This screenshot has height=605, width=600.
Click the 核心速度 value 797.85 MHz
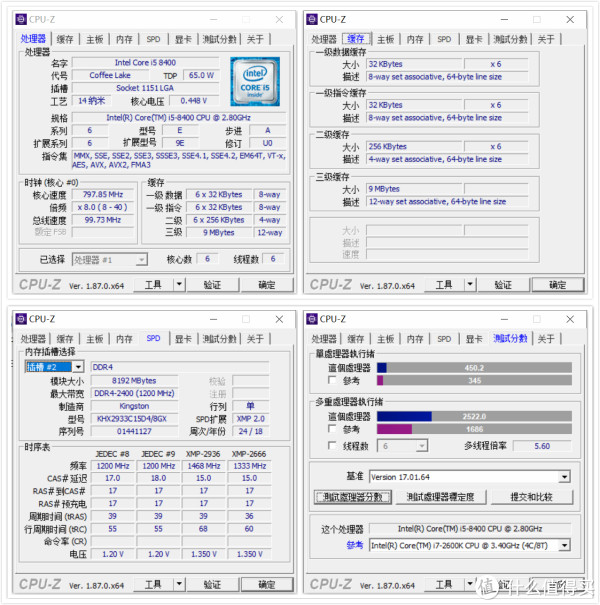pos(103,194)
